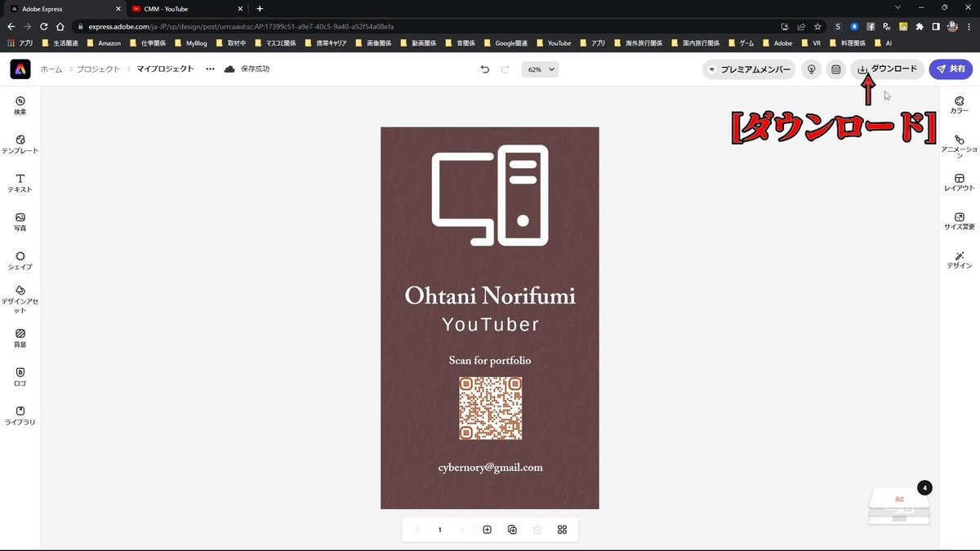This screenshot has width=980, height=551.
Task: Open the page grid view icon
Action: point(562,530)
